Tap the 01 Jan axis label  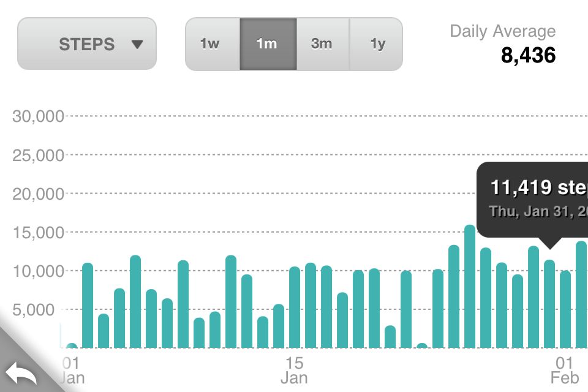72,371
